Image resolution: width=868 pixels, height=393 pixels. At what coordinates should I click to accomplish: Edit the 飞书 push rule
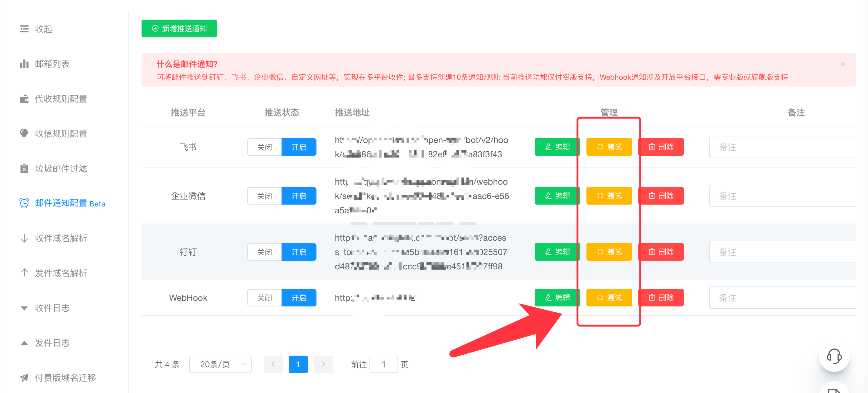(557, 147)
